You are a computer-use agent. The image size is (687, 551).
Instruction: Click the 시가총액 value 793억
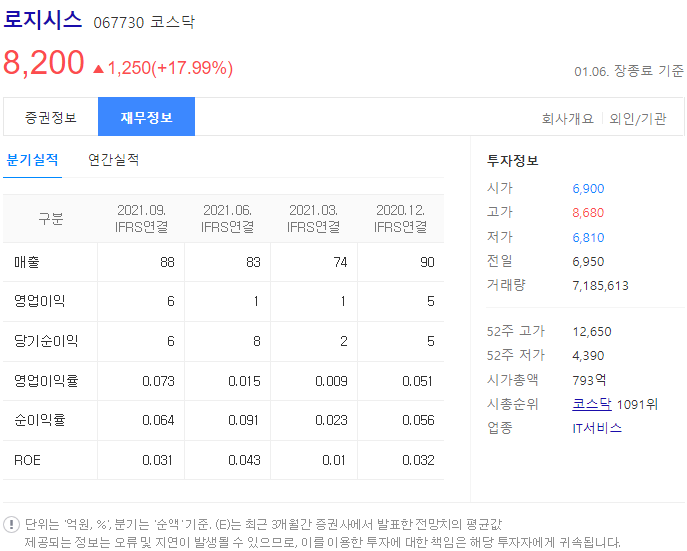[x=589, y=380]
